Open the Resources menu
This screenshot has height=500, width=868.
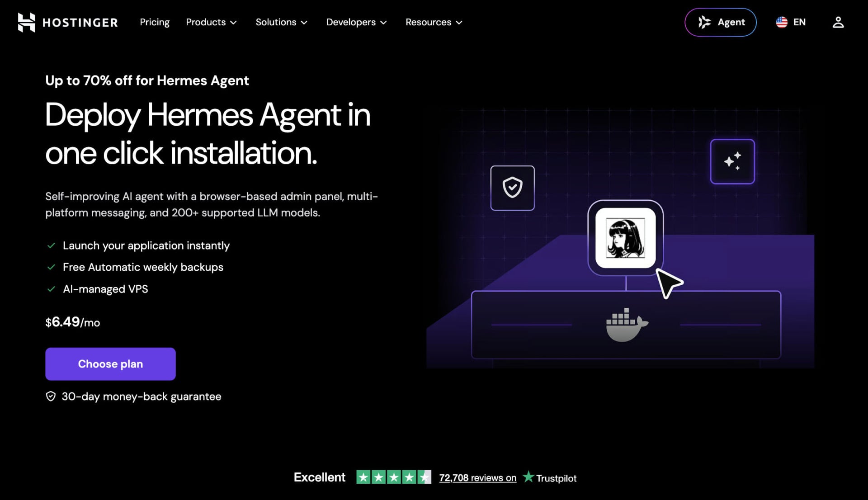click(x=434, y=22)
